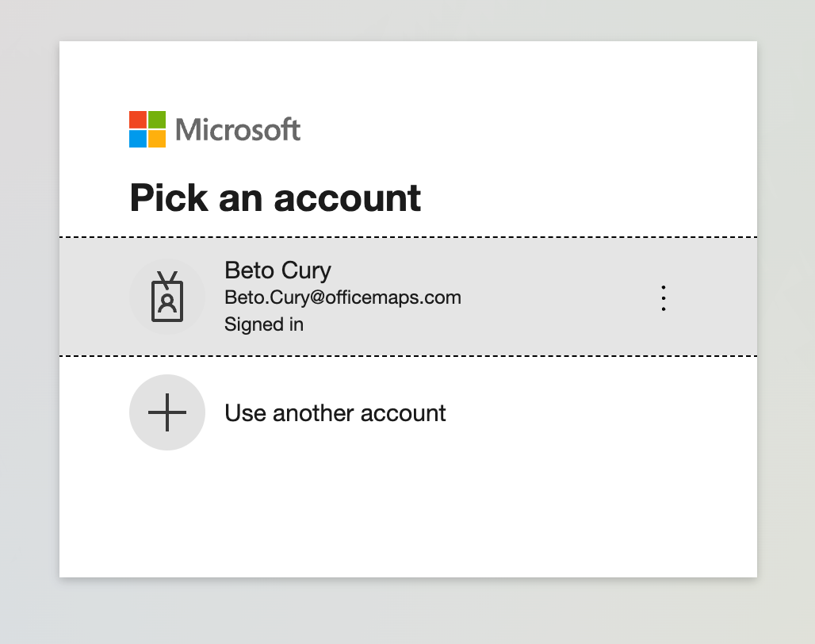Click the Signed in status text

pos(263,324)
